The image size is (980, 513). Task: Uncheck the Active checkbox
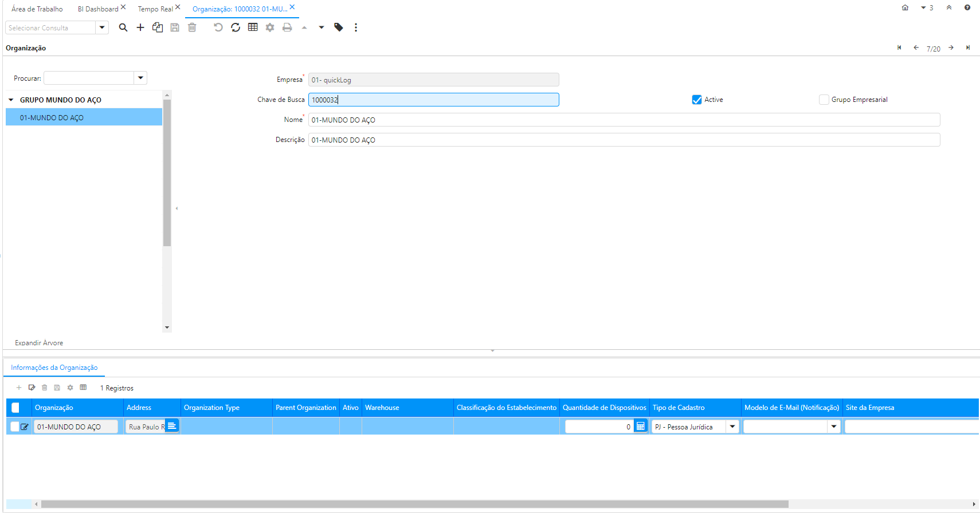tap(697, 100)
